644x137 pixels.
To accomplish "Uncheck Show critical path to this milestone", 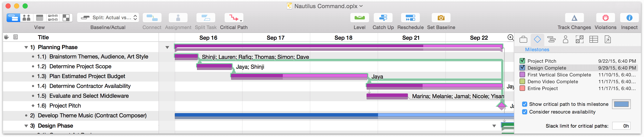I will click(524, 104).
